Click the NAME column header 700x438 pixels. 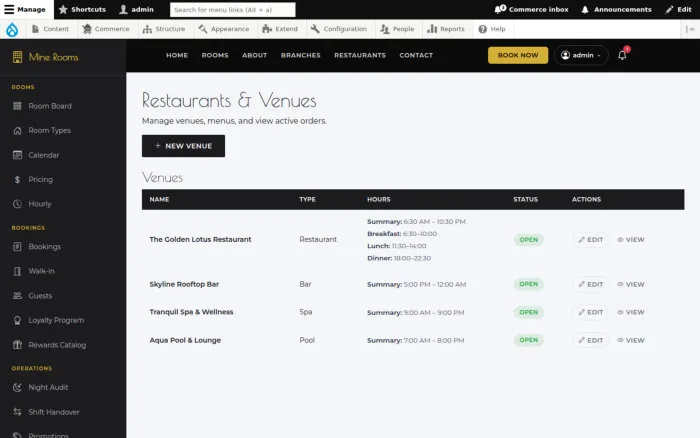coord(159,199)
